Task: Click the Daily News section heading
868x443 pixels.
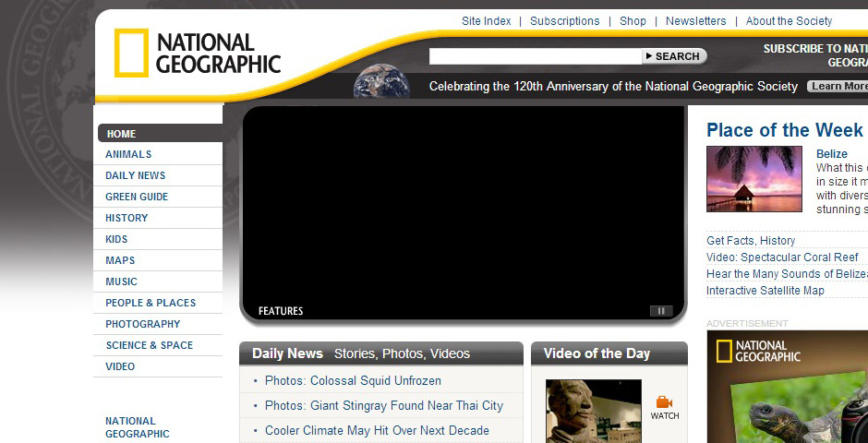Action: point(287,353)
